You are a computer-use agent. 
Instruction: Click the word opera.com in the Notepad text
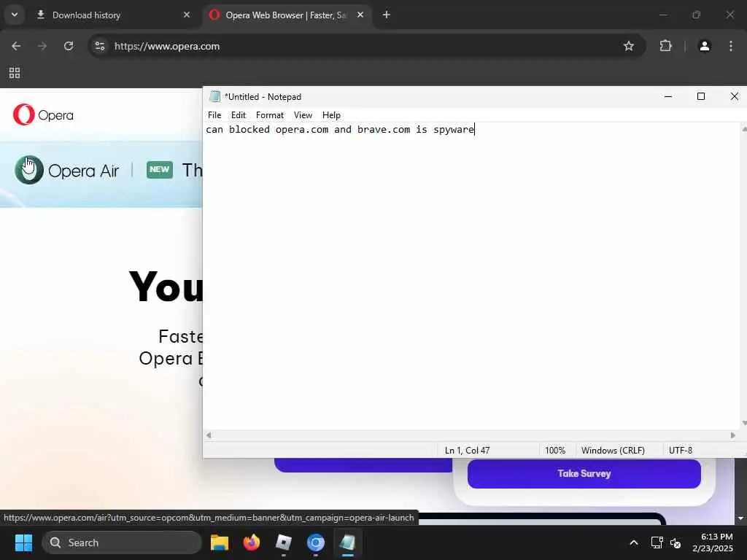click(301, 130)
